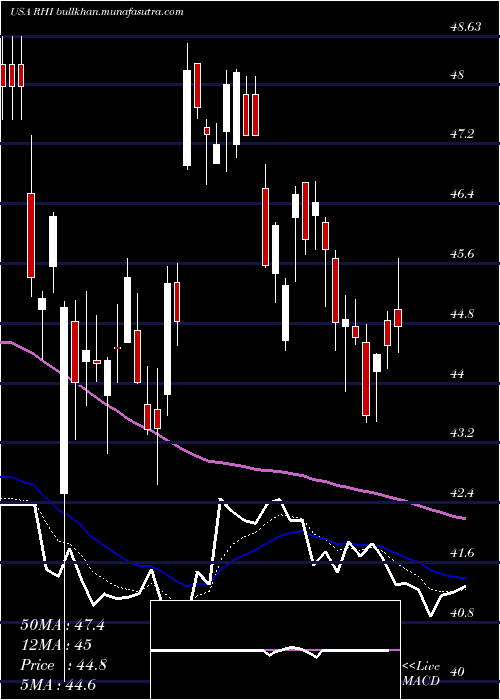Click the tallest white candlestick reaching 42.4
Screen dimensions: 500x700
point(64,400)
